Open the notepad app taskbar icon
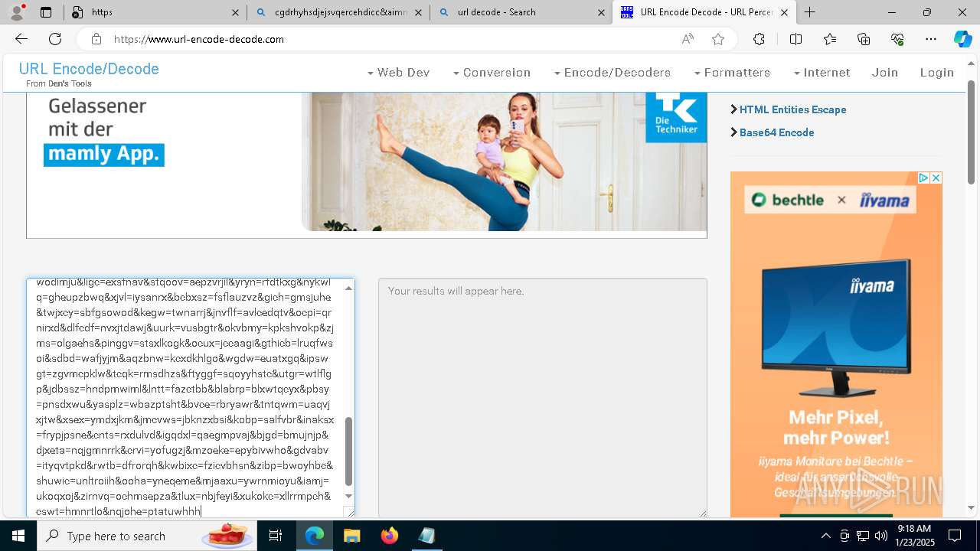The image size is (980, 551). pyautogui.click(x=426, y=536)
